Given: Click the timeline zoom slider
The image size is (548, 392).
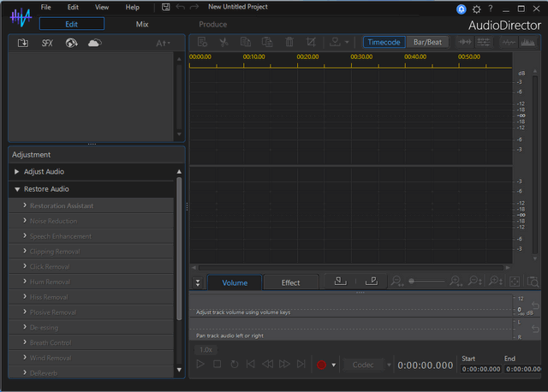Looking at the screenshot, I should pos(425,282).
